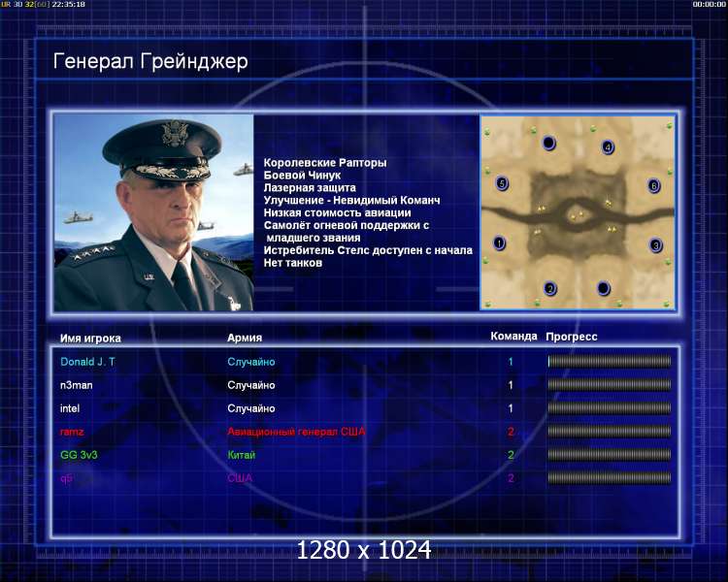Select player name 'GG 3v3'

pyautogui.click(x=79, y=455)
